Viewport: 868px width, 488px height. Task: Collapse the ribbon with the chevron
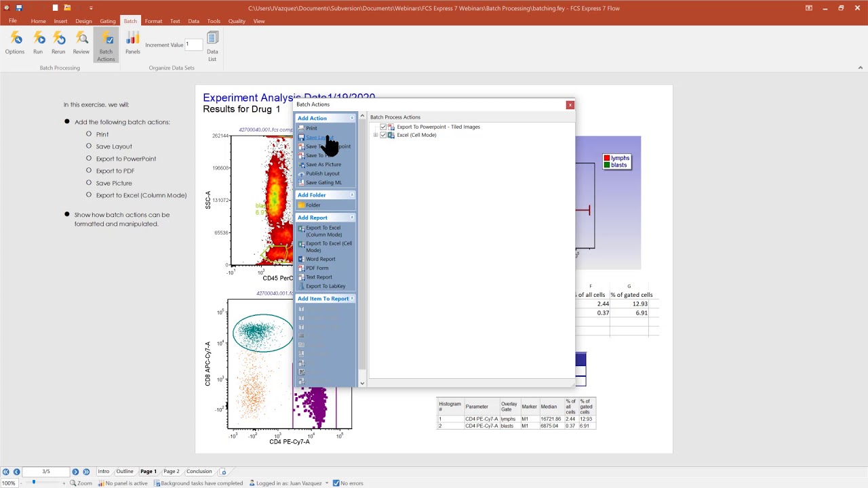[861, 68]
